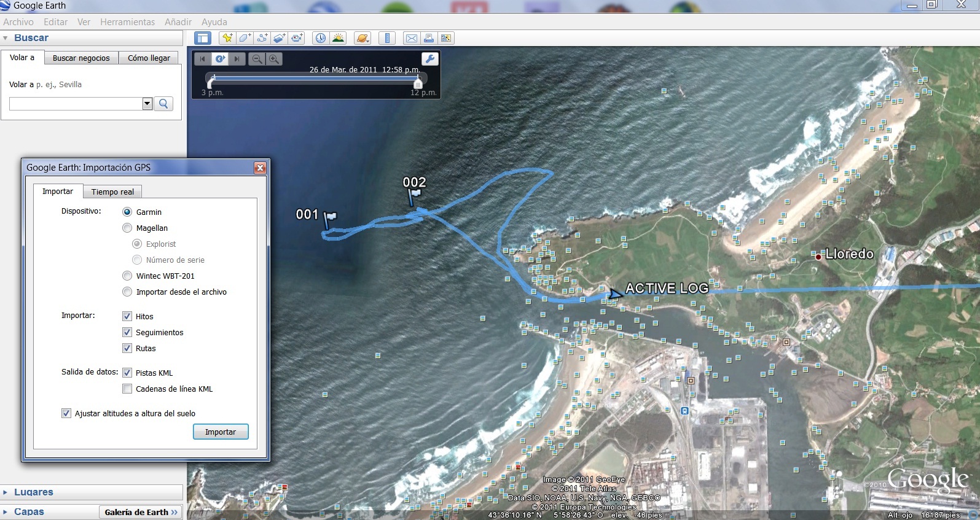
Task: Zoom out the timeline range
Action: point(257,59)
